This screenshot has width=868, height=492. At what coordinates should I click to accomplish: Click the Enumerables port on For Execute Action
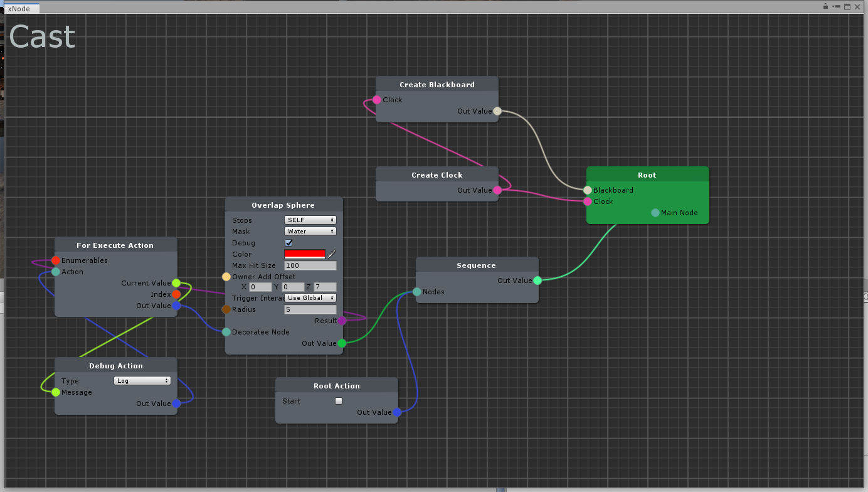(56, 260)
